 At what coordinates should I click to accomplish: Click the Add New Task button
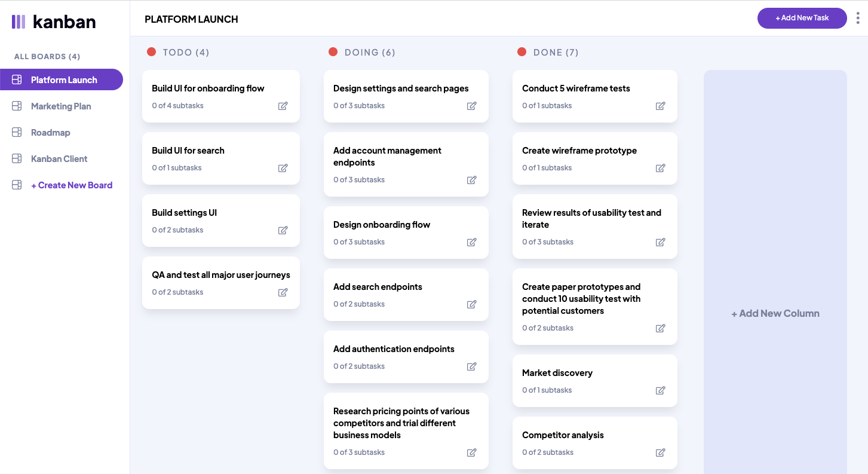802,18
